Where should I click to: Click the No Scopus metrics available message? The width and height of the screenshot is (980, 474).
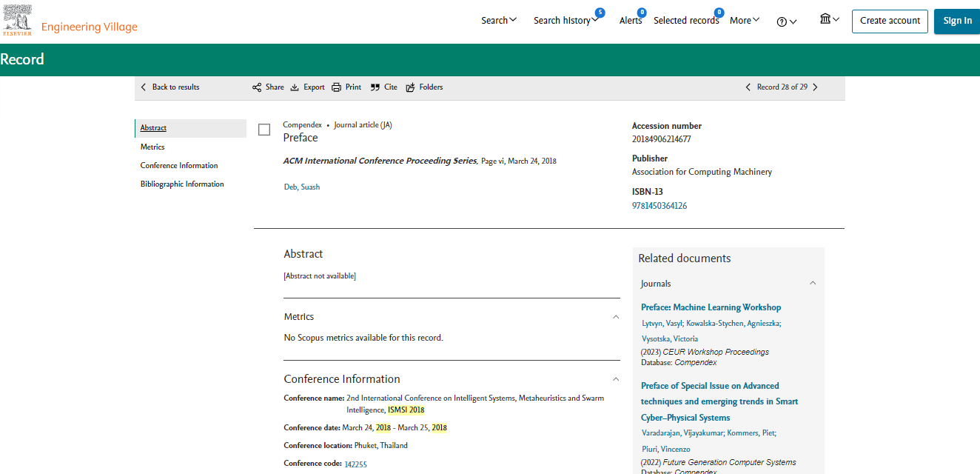point(363,338)
